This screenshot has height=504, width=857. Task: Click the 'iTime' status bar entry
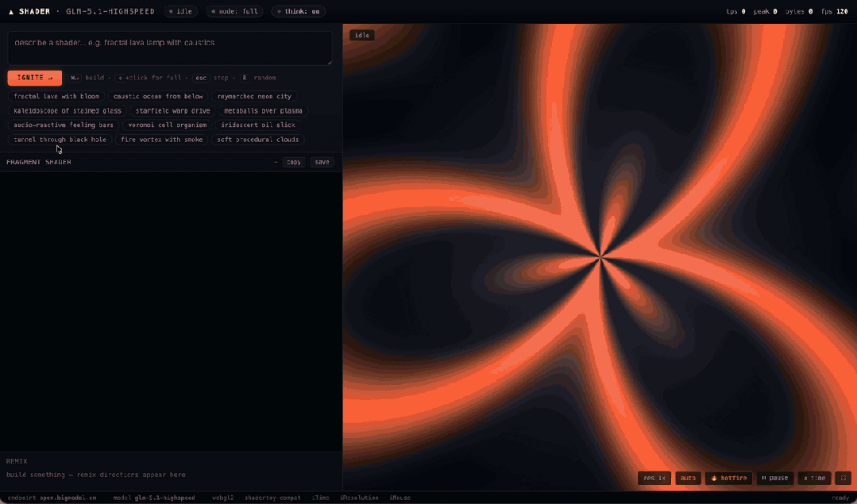(x=321, y=498)
